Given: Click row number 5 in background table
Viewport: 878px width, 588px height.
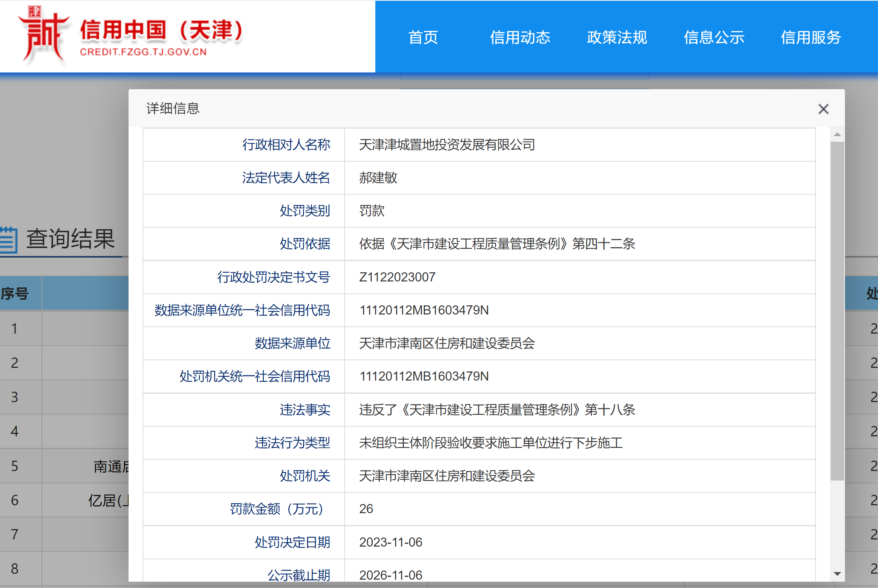Looking at the screenshot, I should point(15,466).
